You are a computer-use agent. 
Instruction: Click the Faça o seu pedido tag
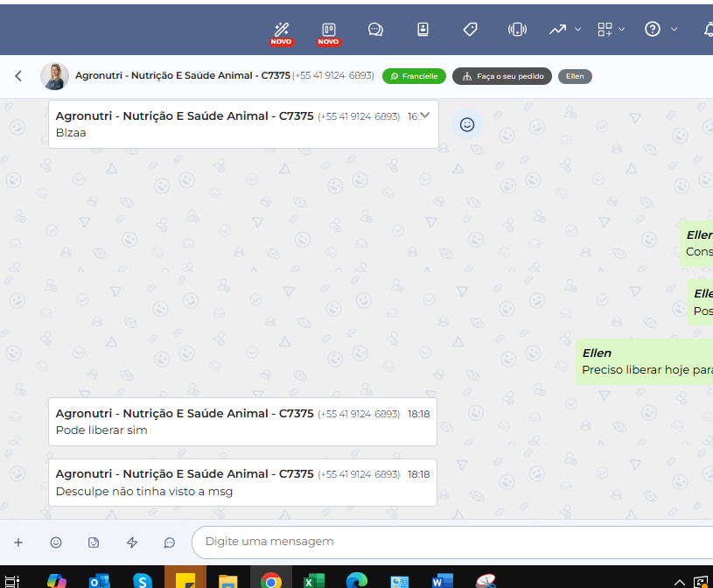point(502,76)
